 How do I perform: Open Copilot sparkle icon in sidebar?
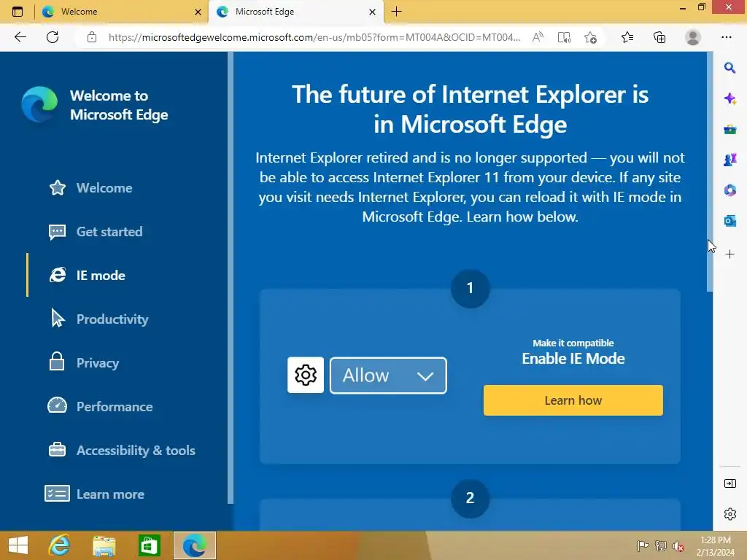[729, 98]
